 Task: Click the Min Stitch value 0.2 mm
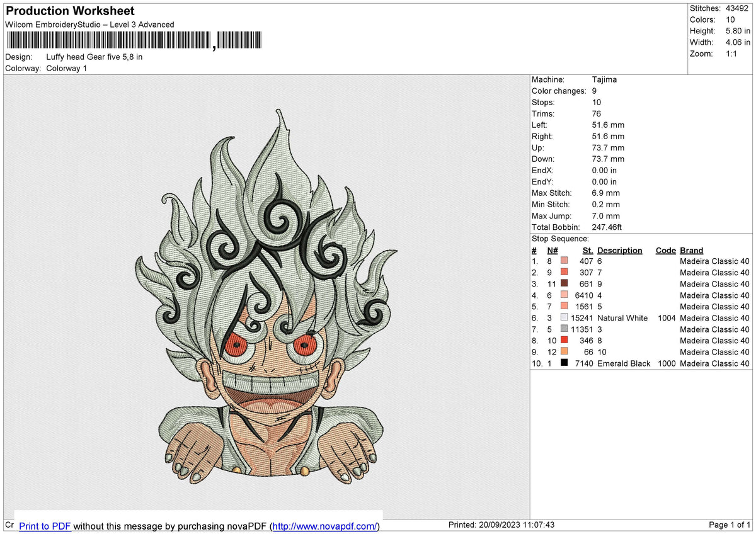tap(606, 204)
